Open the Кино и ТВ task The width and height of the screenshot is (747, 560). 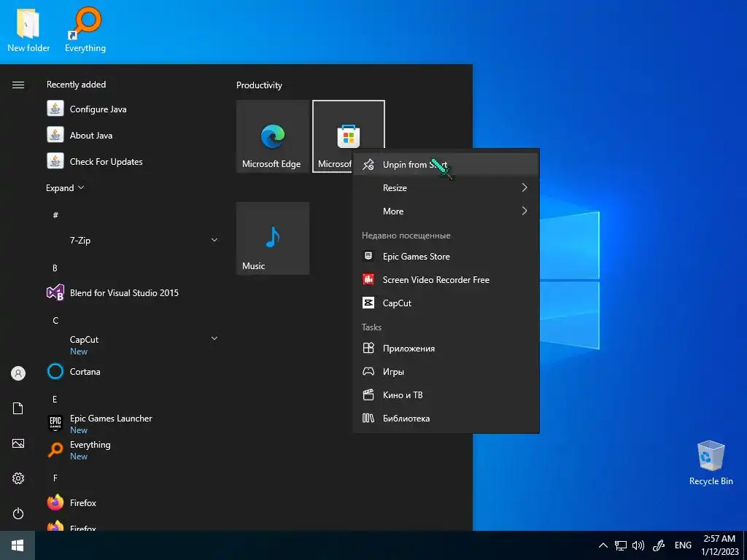pyautogui.click(x=446, y=394)
